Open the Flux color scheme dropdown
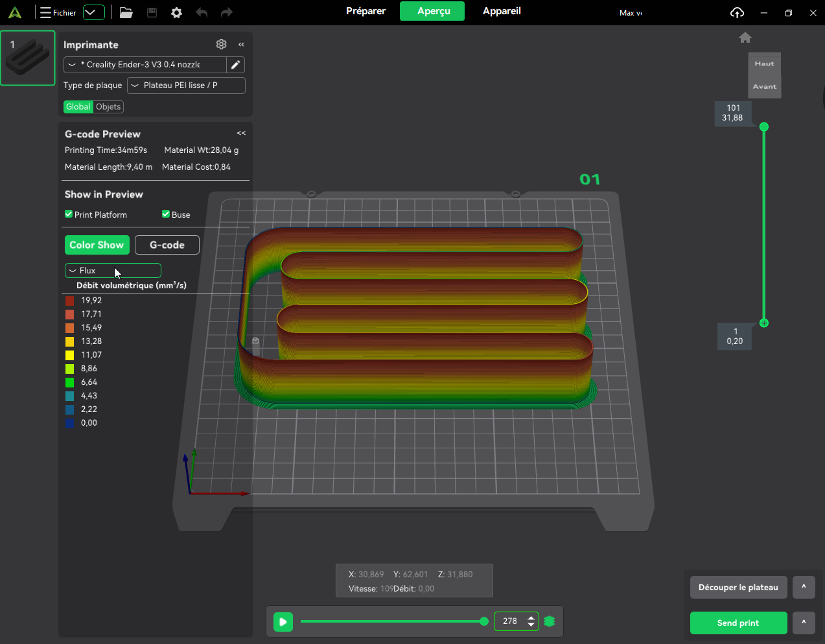Viewport: 825px width, 644px height. pos(113,271)
